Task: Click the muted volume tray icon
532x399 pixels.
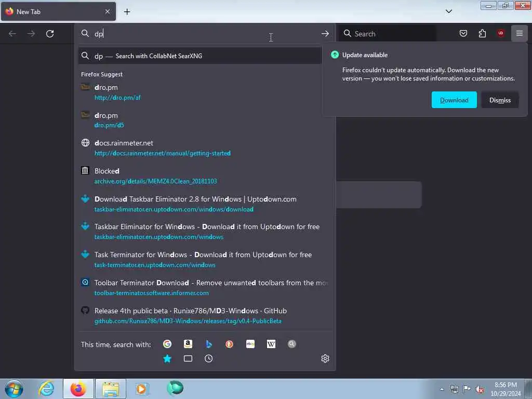Action: click(480, 389)
